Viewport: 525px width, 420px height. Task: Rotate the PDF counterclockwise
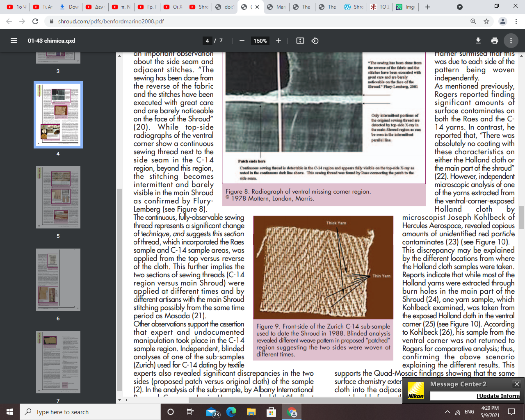click(315, 41)
